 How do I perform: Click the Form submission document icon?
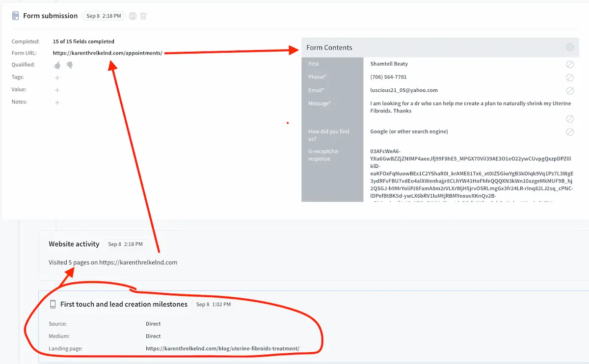coord(16,15)
